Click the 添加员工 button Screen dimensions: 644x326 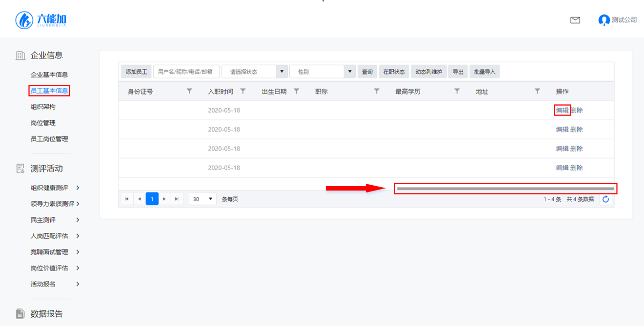[x=136, y=72]
